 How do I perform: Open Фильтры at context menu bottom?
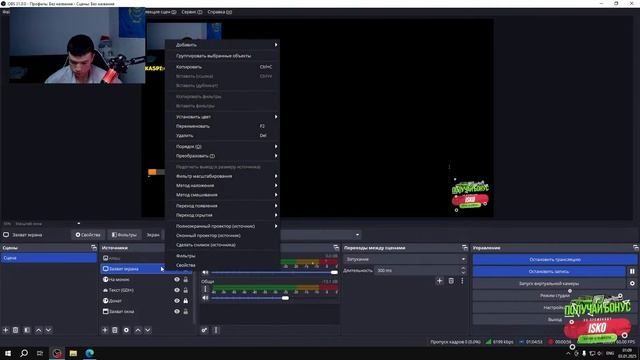pyautogui.click(x=222, y=256)
